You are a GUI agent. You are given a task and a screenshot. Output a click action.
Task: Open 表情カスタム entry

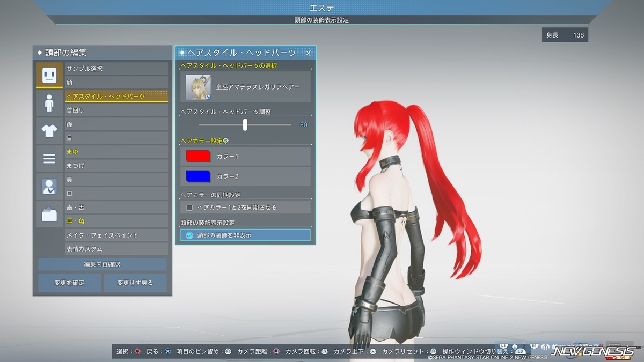point(116,249)
